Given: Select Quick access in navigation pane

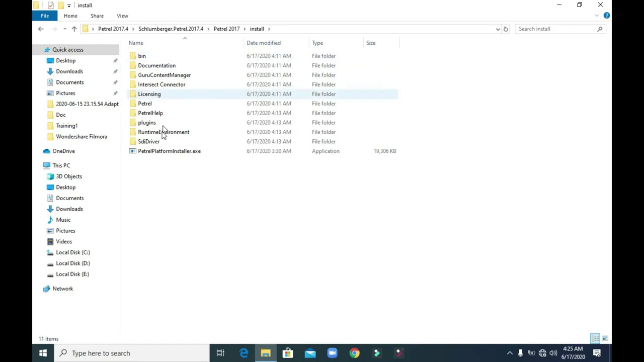Looking at the screenshot, I should [67, 50].
